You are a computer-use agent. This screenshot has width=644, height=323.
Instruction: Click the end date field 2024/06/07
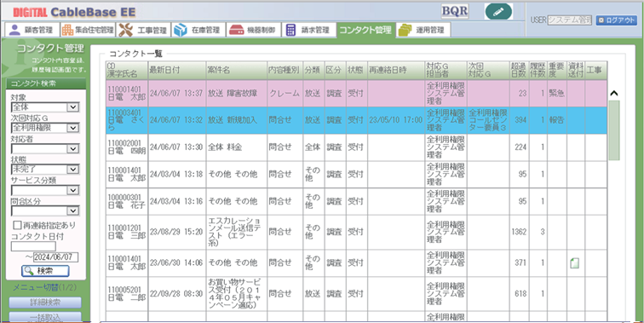coord(56,257)
